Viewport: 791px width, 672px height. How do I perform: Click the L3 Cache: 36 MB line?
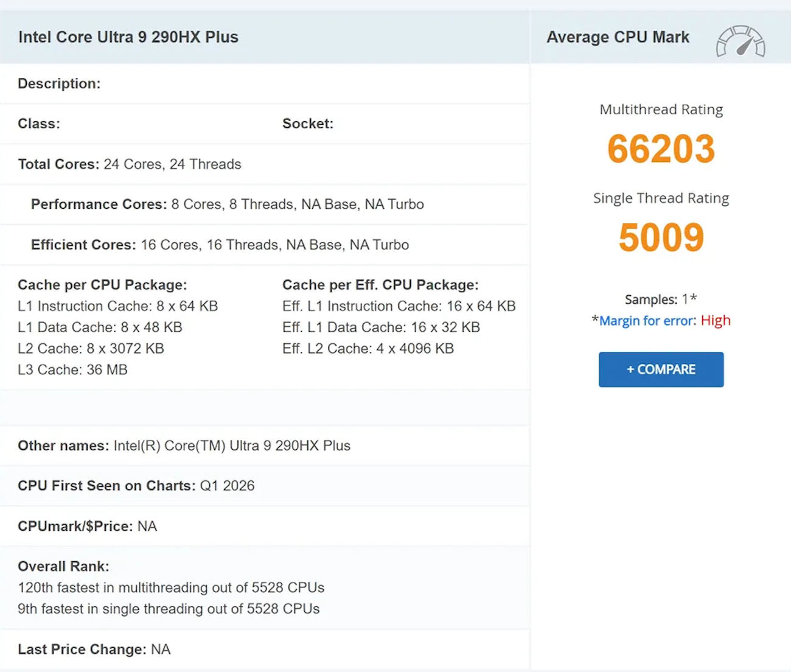72,370
